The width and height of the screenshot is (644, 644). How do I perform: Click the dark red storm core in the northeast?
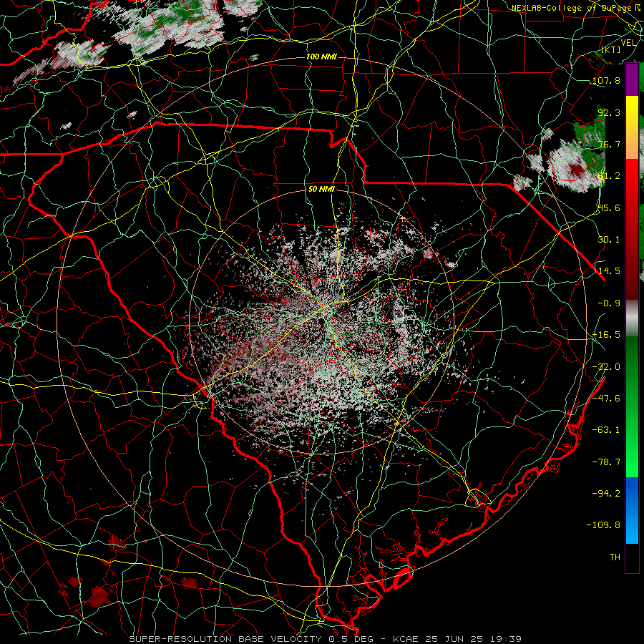coord(577,169)
